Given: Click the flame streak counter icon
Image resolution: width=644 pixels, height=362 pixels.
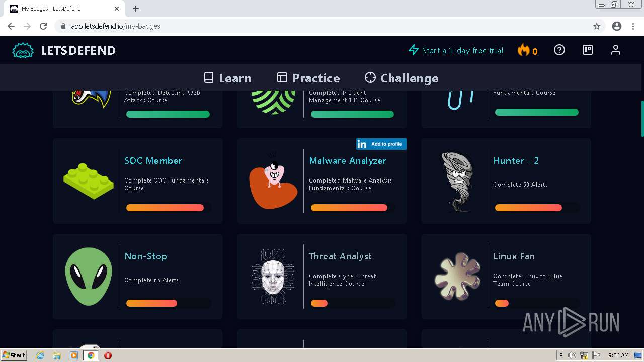Looking at the screenshot, I should point(524,50).
